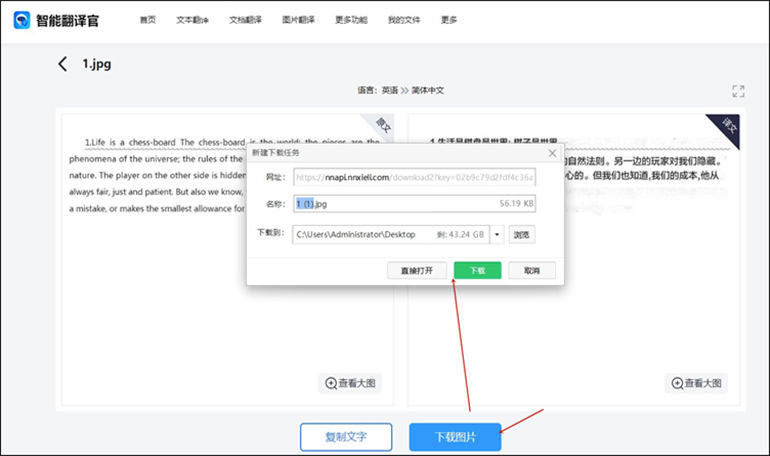Click the 新建下载任务 dialog title
The width and height of the screenshot is (770, 456).
pyautogui.click(x=275, y=153)
